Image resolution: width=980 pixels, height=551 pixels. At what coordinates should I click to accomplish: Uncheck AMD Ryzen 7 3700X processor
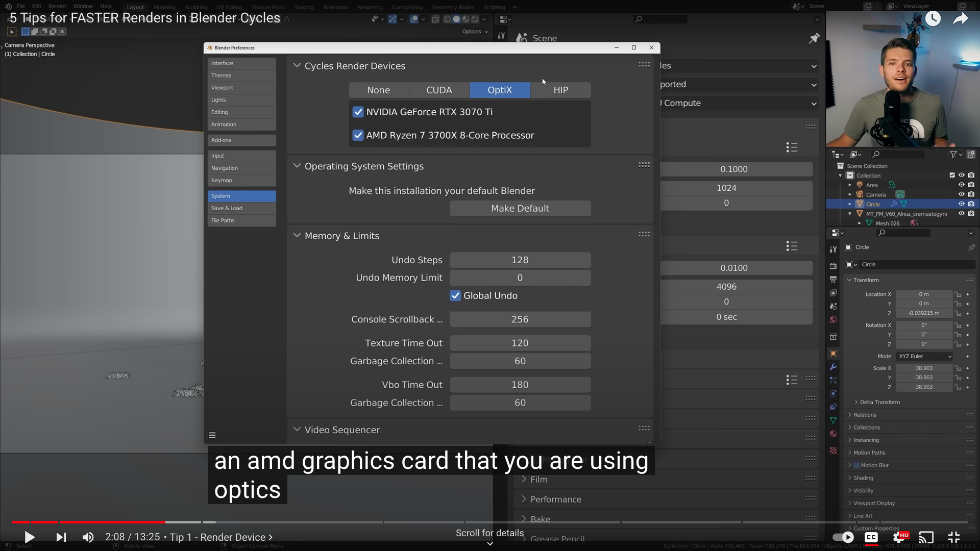[358, 136]
